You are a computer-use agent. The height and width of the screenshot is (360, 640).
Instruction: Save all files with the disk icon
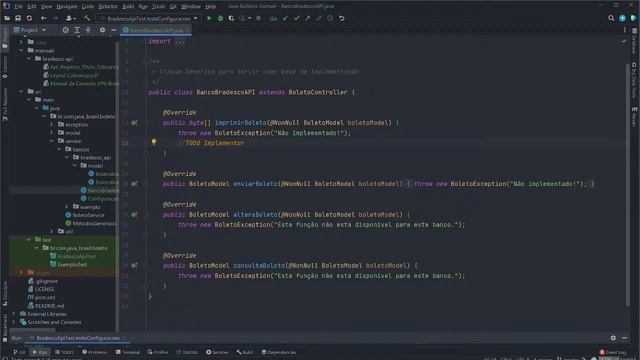18,18
